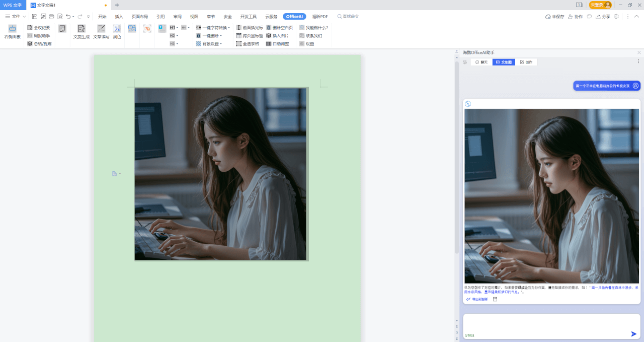Click the save icon under the generated image
The image size is (644, 342).
click(x=495, y=299)
